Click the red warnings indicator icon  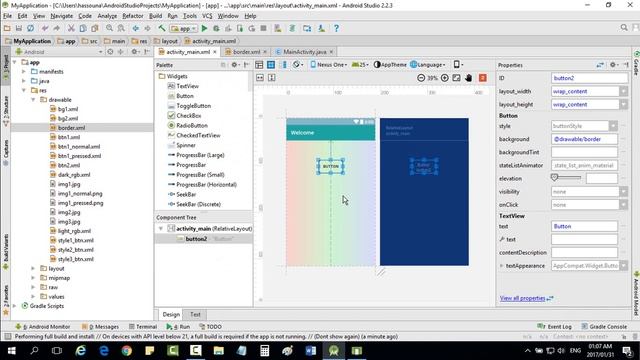(483, 78)
